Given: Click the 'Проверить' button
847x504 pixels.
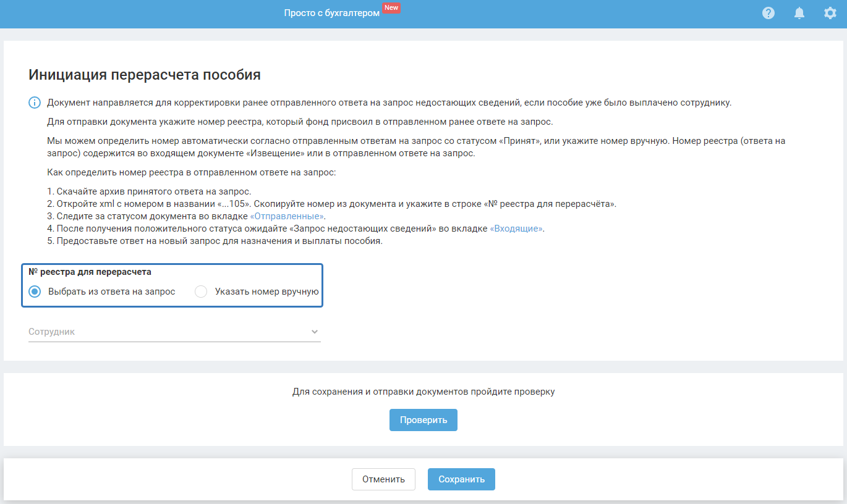Looking at the screenshot, I should tap(423, 420).
